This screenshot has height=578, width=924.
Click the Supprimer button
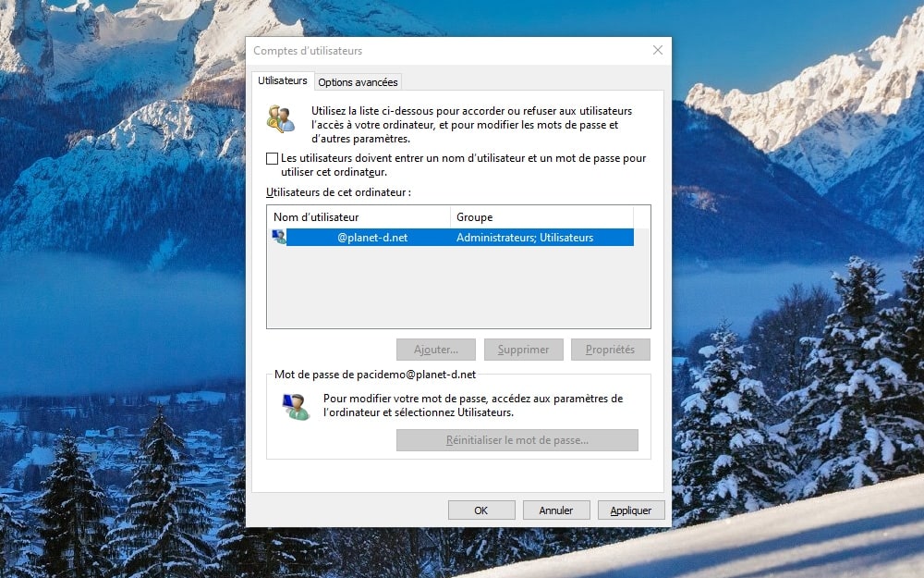click(x=523, y=350)
